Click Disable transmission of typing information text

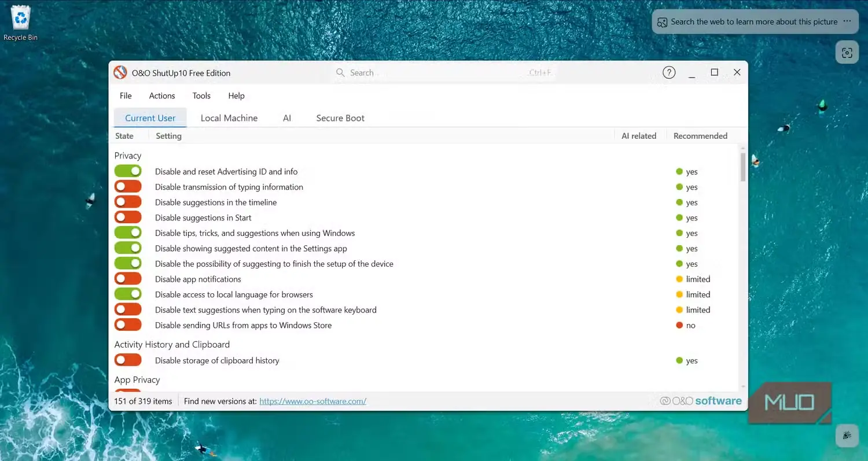tap(229, 187)
